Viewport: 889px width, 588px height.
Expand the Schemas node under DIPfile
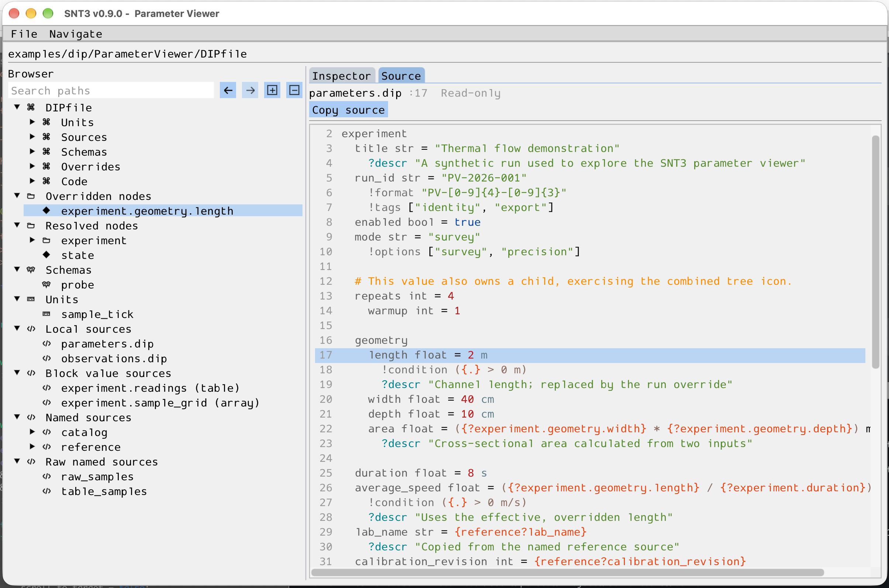tap(32, 152)
